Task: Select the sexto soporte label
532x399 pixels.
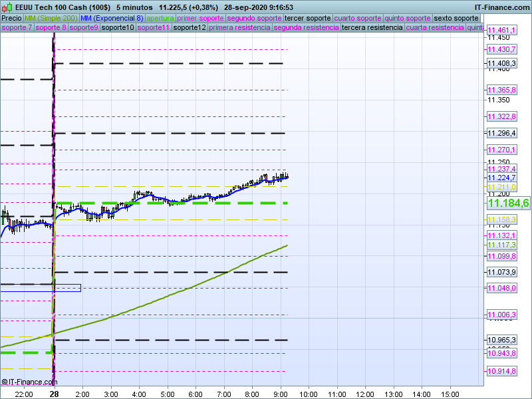Action: [x=456, y=18]
